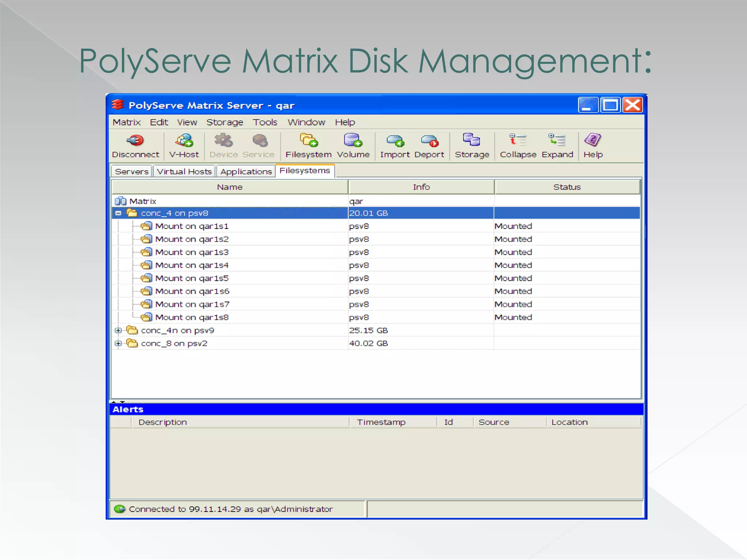The width and height of the screenshot is (747, 560).
Task: Click the conc_4n on psv9 folder icon
Action: pyautogui.click(x=132, y=330)
